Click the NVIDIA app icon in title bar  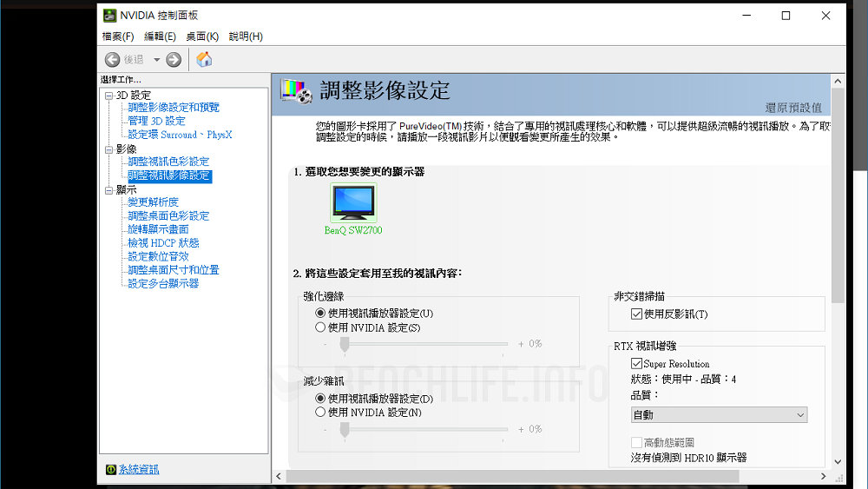tap(109, 16)
